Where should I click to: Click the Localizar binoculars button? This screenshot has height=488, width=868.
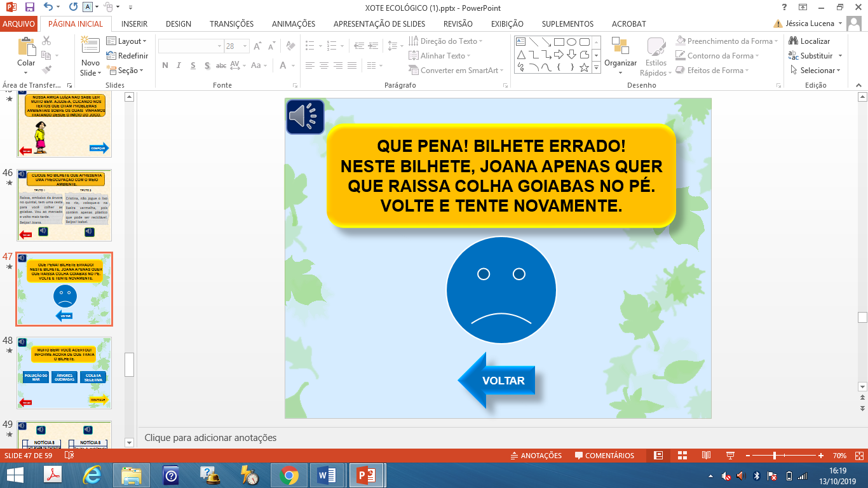pyautogui.click(x=810, y=41)
